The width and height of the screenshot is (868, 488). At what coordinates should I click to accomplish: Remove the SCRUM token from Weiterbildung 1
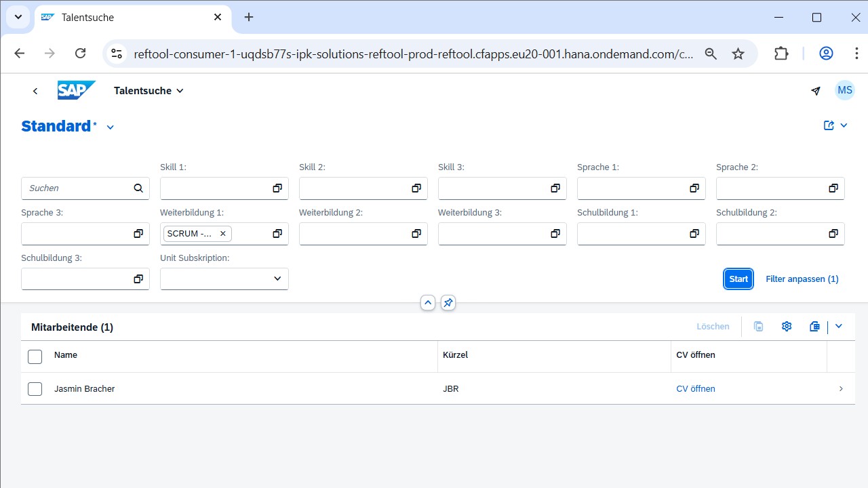click(222, 234)
